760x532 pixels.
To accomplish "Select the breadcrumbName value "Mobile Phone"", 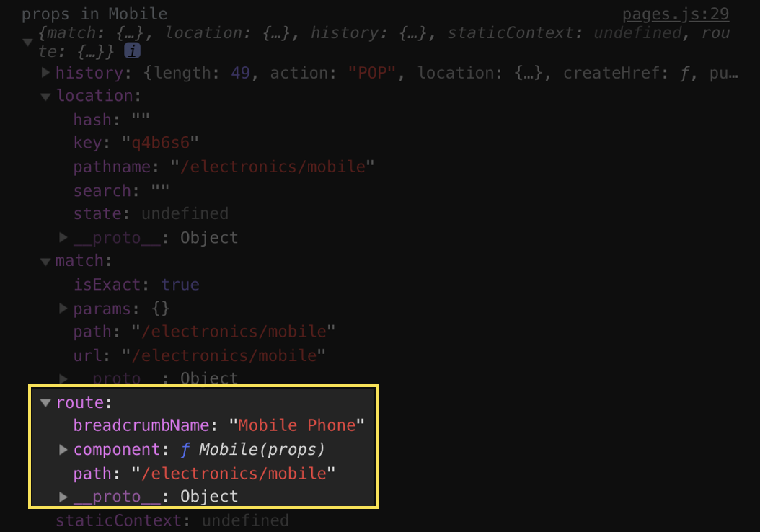I will click(x=296, y=425).
